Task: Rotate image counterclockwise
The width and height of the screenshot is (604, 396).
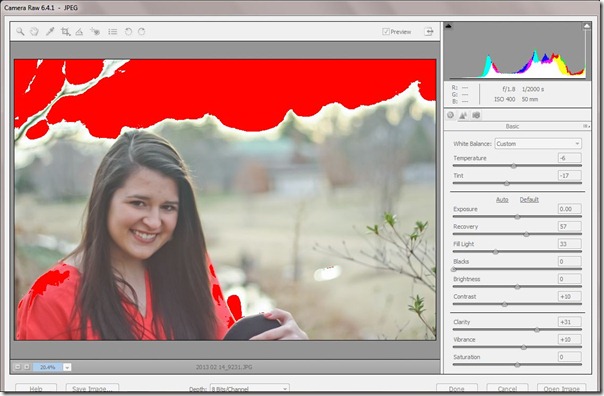Action: pyautogui.click(x=128, y=32)
